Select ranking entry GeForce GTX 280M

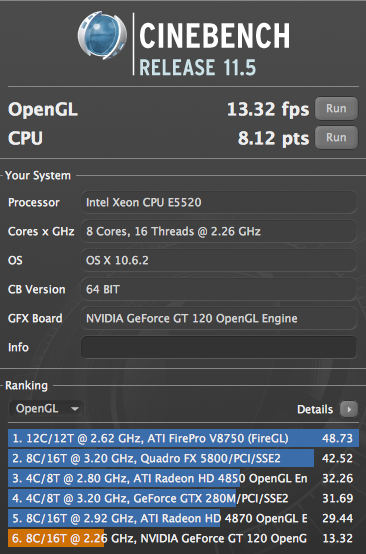click(x=183, y=498)
